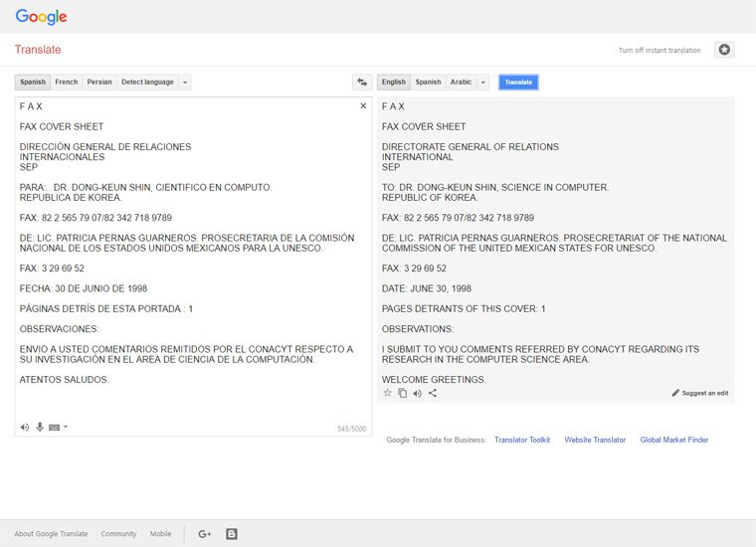Activate microphone voice input
The height and width of the screenshot is (547, 756).
click(40, 427)
